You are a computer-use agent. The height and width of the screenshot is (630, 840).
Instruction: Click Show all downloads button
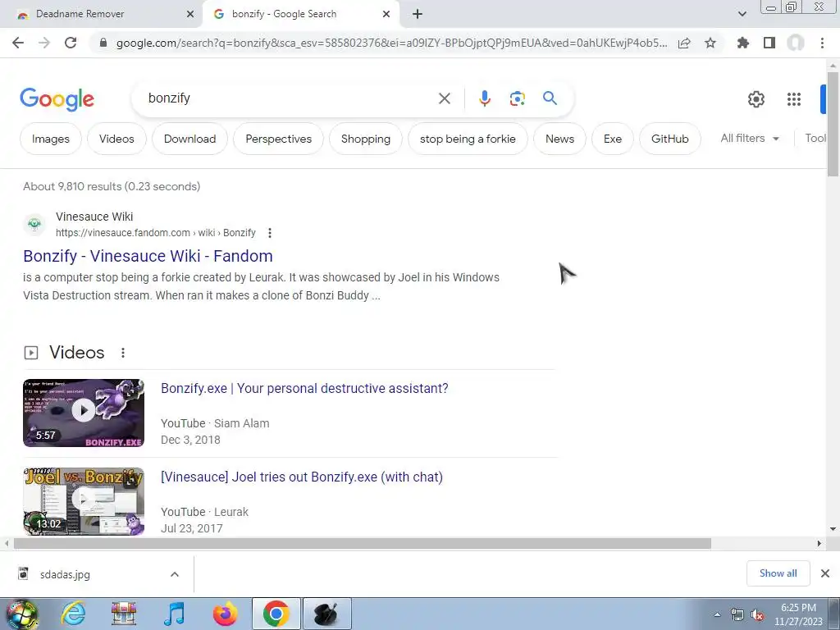(778, 573)
